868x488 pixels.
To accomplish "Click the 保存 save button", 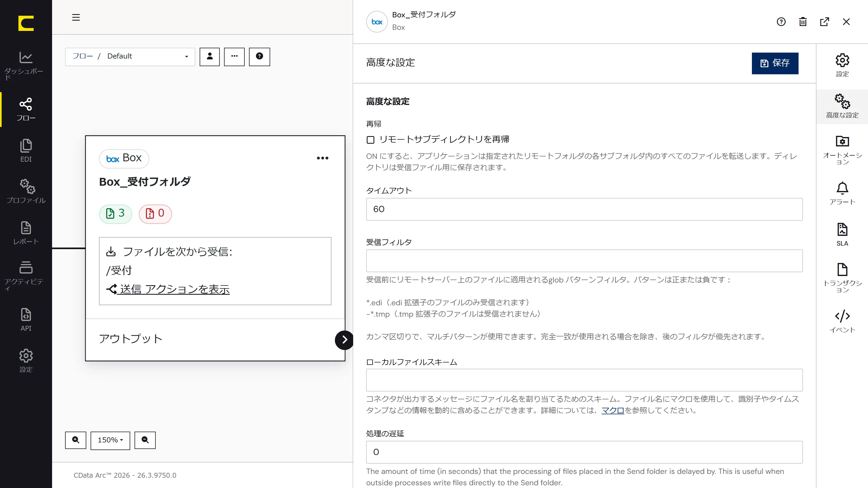I will coord(775,63).
